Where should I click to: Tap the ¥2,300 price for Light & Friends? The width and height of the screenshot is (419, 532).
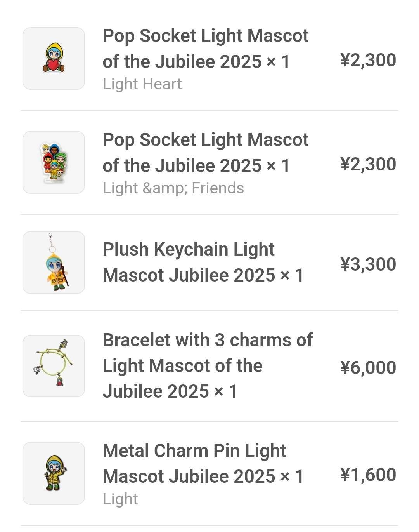[368, 164]
